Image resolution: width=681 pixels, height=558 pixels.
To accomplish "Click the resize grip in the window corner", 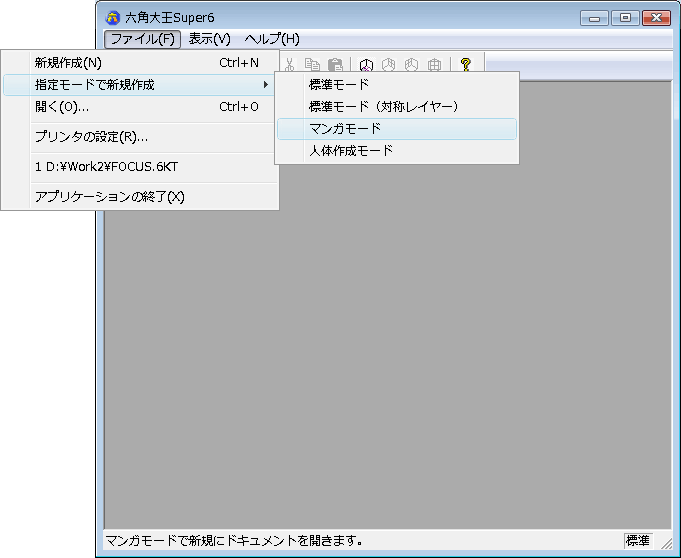I will tap(666, 542).
